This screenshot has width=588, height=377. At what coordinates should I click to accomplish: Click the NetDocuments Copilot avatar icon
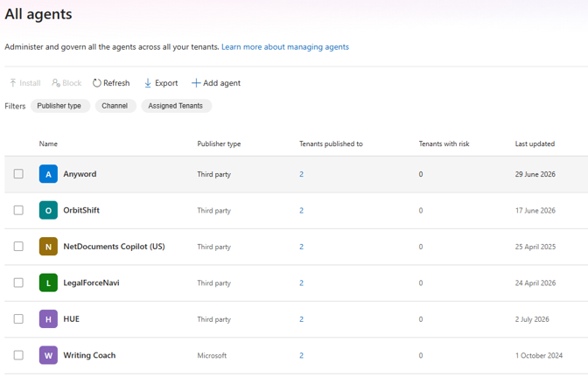tap(48, 247)
